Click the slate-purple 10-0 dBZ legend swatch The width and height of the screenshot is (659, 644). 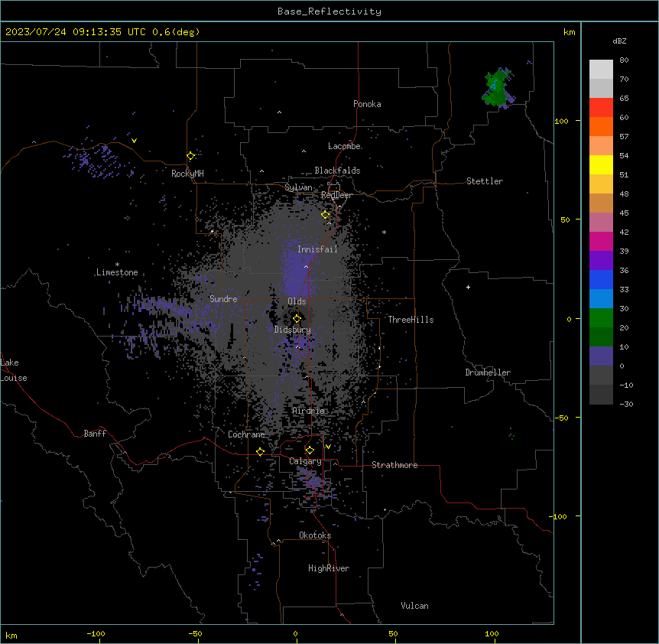[x=601, y=356]
